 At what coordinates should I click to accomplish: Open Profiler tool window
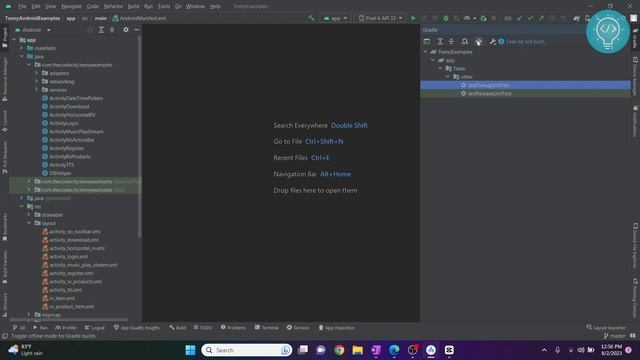coord(66,328)
